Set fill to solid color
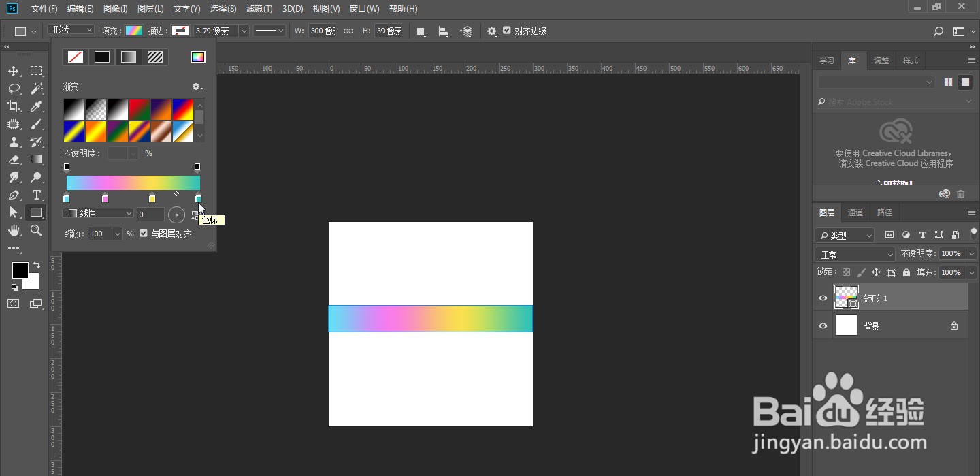Image resolution: width=980 pixels, height=476 pixels. pyautogui.click(x=102, y=57)
